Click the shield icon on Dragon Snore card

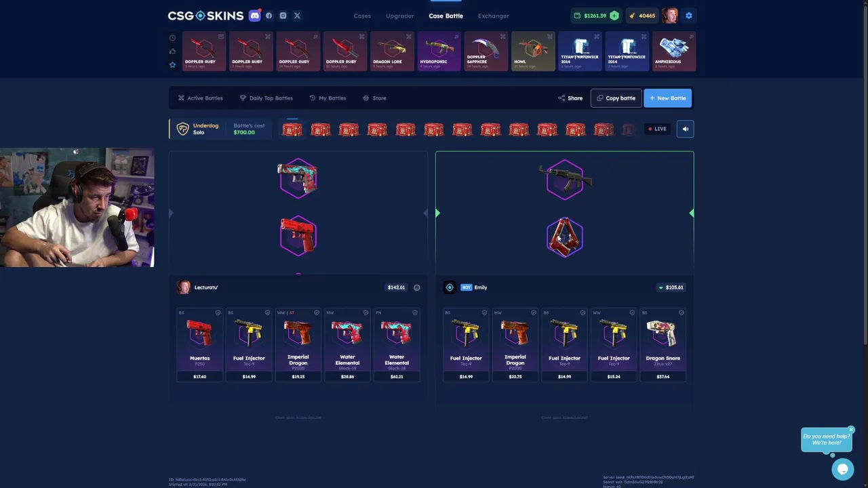coord(682,313)
